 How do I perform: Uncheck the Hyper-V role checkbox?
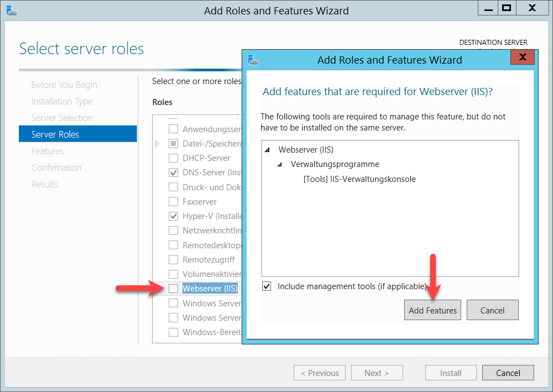click(174, 216)
